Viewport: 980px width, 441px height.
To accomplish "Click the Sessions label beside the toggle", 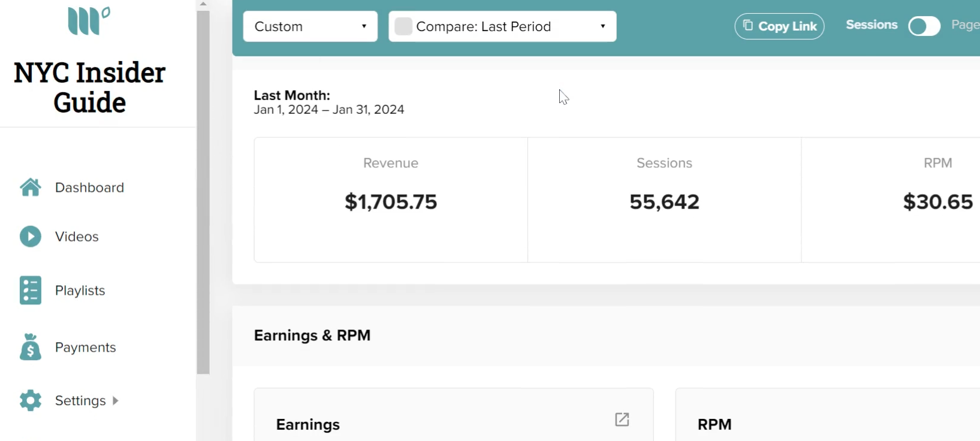I will click(x=872, y=25).
